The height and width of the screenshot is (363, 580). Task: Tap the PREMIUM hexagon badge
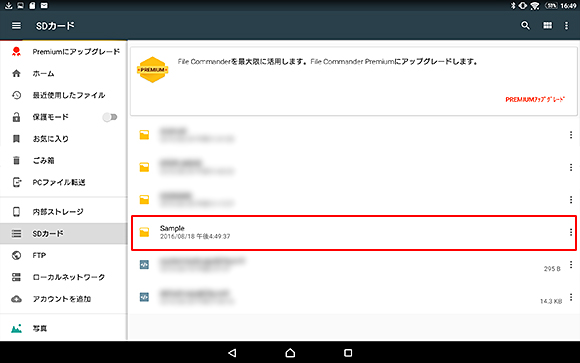pyautogui.click(x=152, y=70)
